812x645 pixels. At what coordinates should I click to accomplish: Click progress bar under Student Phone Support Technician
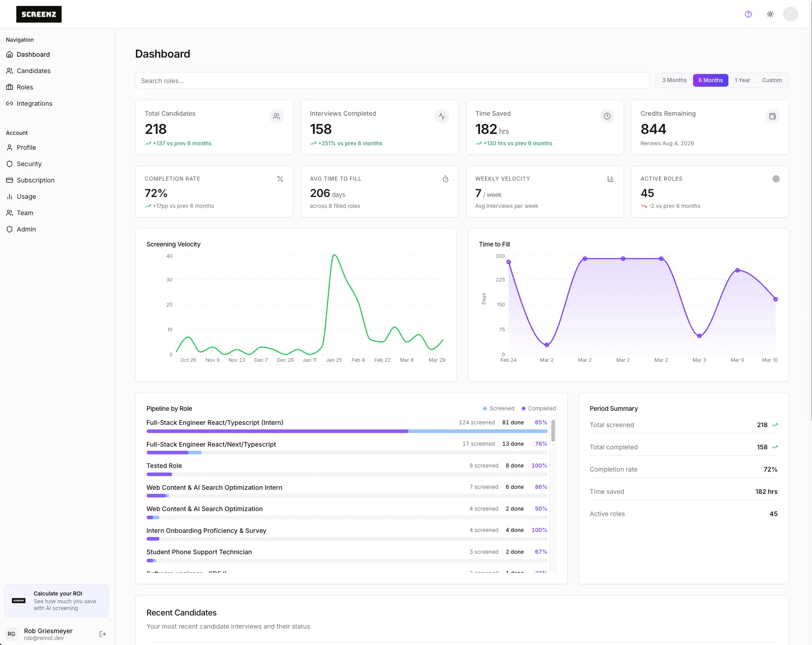(347, 561)
